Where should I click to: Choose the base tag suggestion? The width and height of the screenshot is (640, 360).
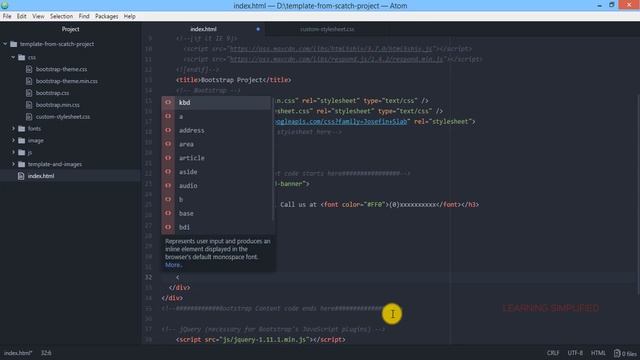tap(216, 213)
